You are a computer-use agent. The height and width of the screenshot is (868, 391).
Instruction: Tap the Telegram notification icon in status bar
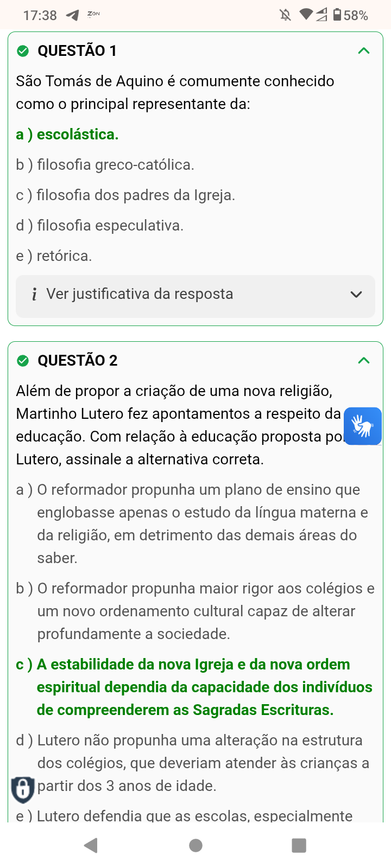(x=72, y=15)
